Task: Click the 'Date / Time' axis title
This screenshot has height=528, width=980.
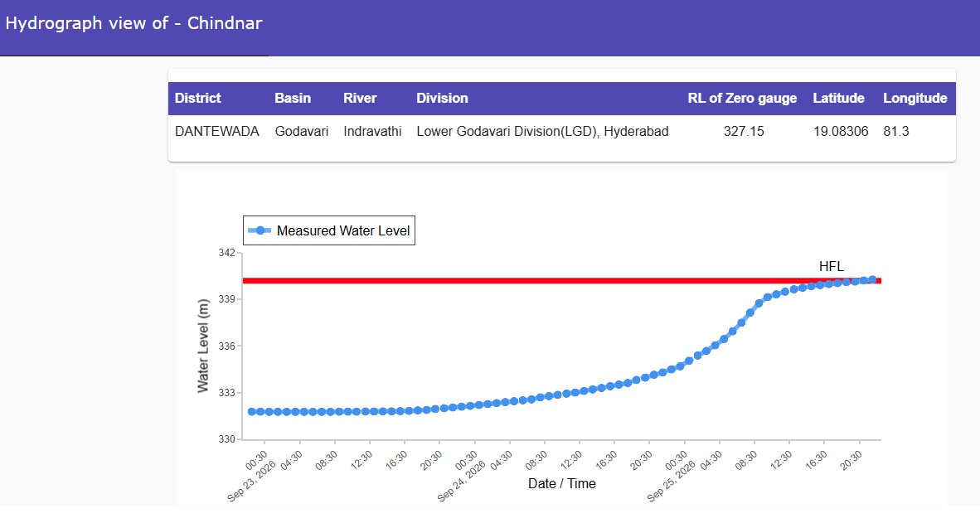Action: point(562,483)
